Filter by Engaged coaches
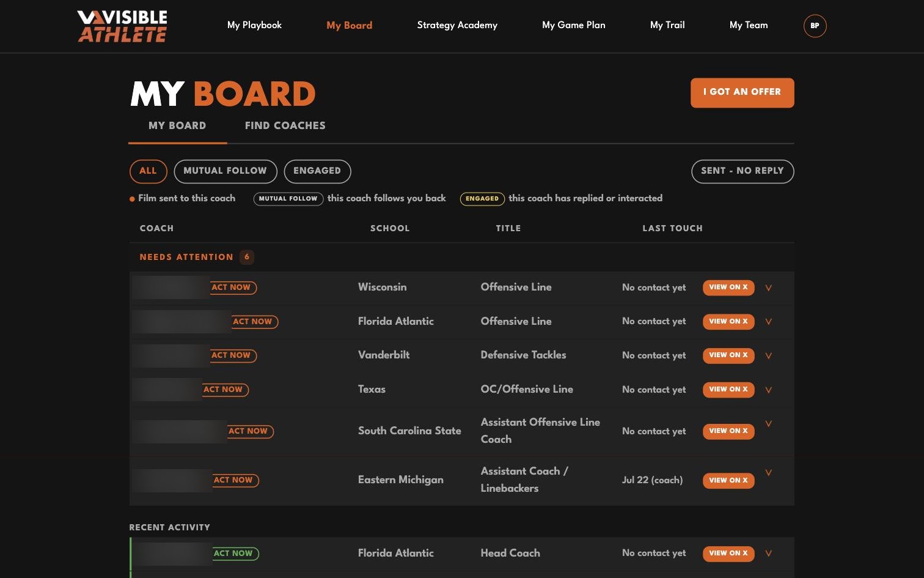 pos(317,171)
